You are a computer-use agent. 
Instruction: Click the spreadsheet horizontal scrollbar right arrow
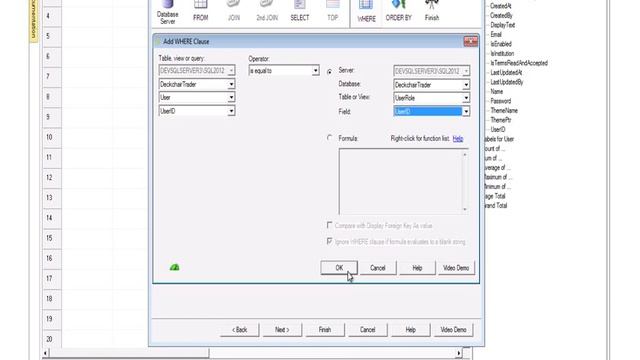point(459,353)
